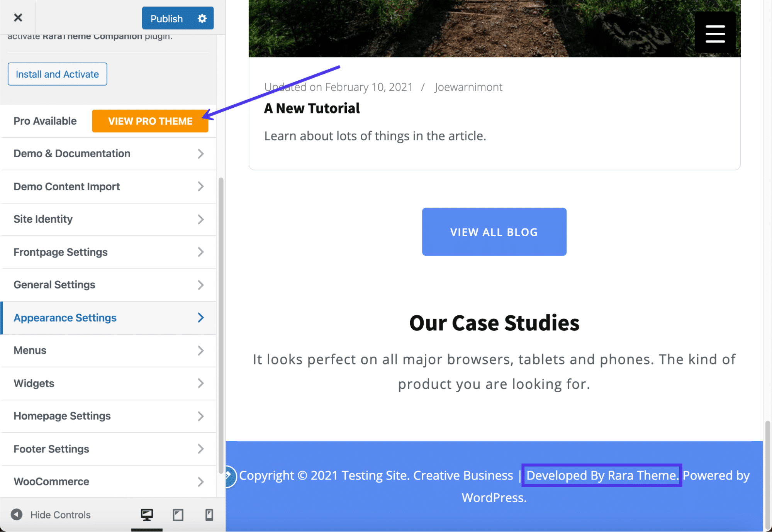Image resolution: width=772 pixels, height=532 pixels.
Task: Click VIEW PRO THEME button
Action: (149, 121)
